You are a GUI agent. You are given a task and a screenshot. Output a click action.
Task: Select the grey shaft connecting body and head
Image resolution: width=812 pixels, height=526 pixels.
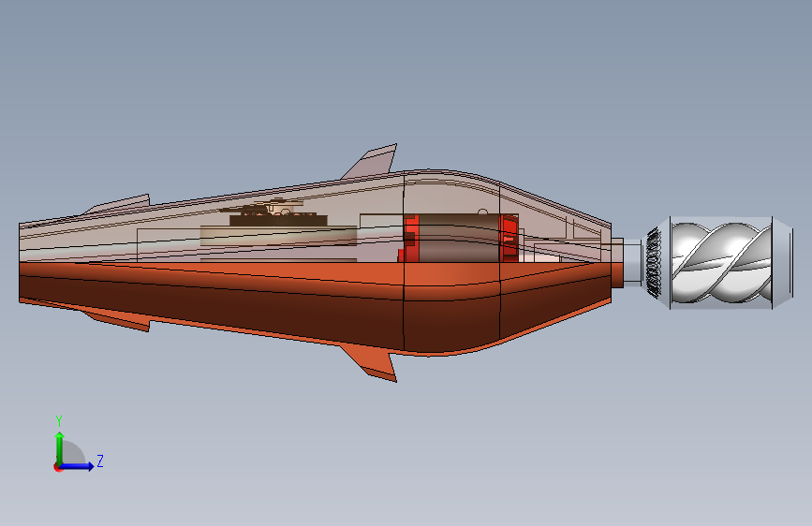tap(632, 262)
